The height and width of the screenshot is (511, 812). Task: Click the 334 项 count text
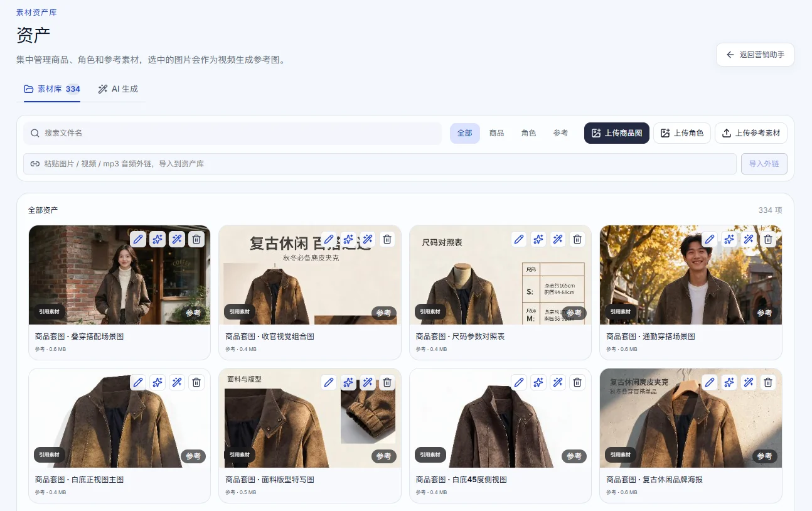(771, 210)
